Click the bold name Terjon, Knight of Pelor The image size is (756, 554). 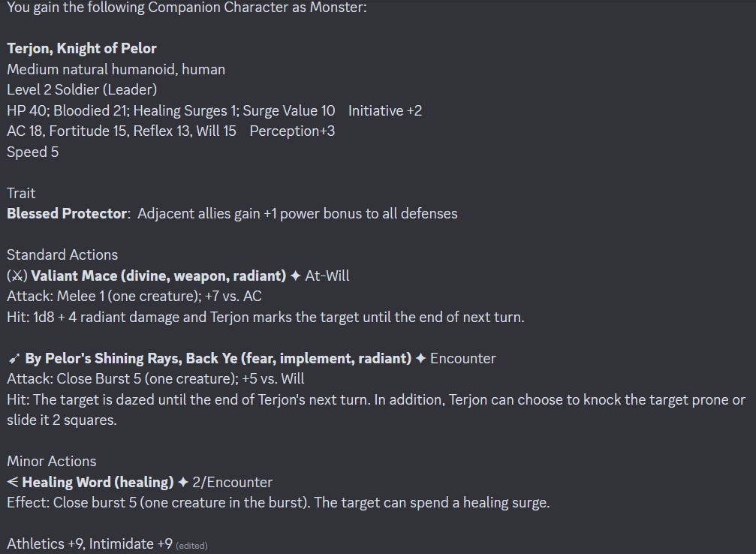(82, 49)
